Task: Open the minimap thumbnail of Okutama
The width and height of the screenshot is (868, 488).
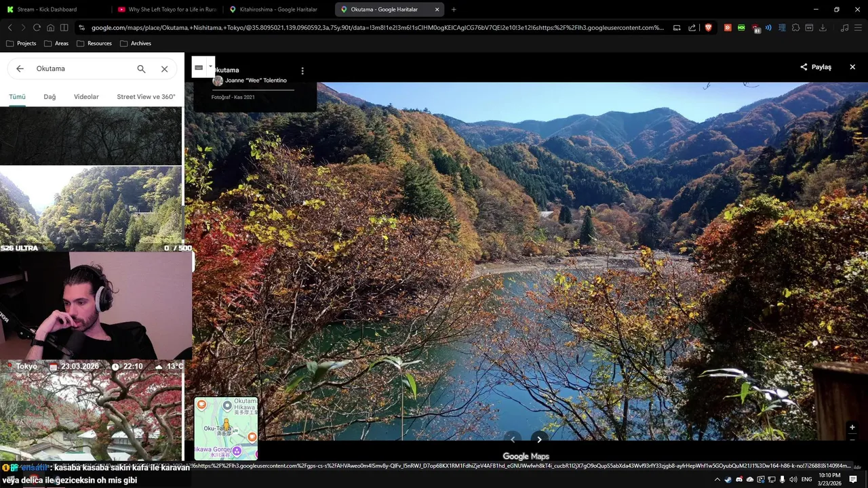Action: tap(226, 428)
